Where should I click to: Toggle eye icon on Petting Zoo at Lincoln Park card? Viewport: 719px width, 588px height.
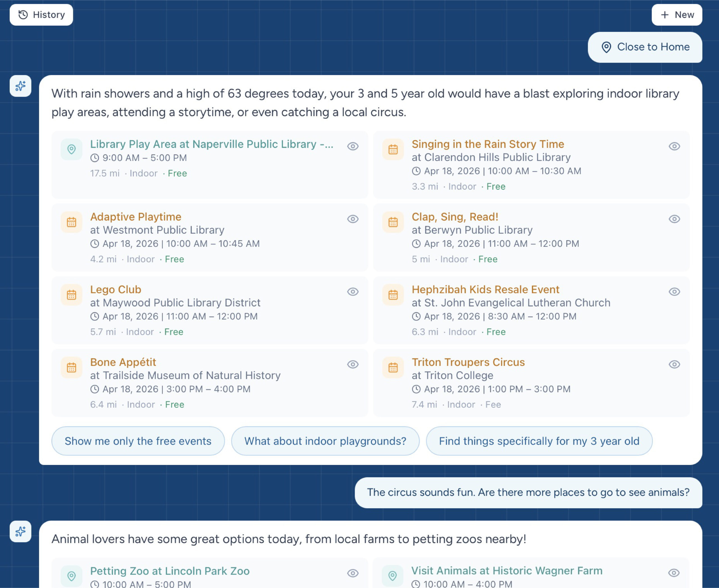(x=353, y=573)
